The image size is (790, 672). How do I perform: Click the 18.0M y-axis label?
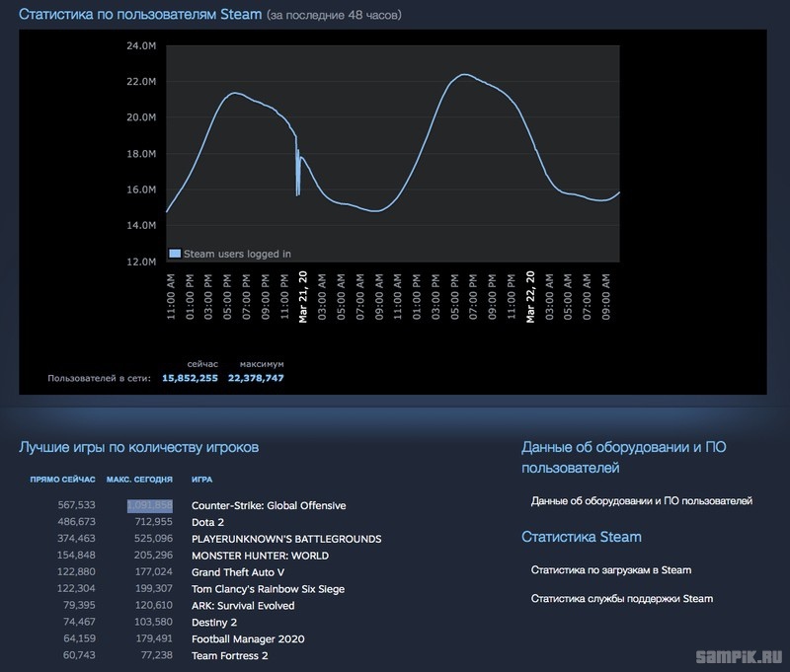point(141,154)
